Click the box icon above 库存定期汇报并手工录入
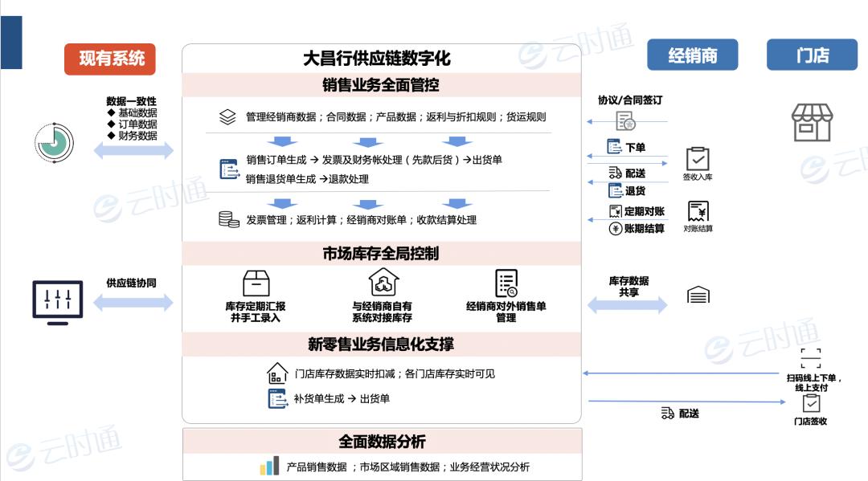868x481 pixels. [254, 283]
